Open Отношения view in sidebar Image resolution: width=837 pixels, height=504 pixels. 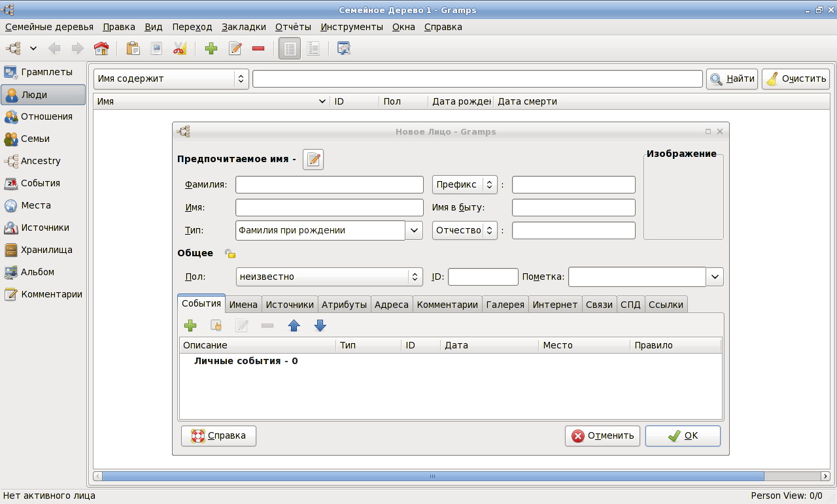pos(43,116)
